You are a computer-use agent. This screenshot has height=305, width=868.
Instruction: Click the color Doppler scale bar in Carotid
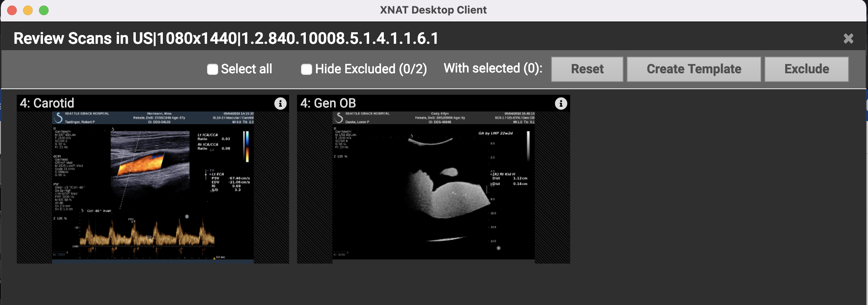pos(247,147)
